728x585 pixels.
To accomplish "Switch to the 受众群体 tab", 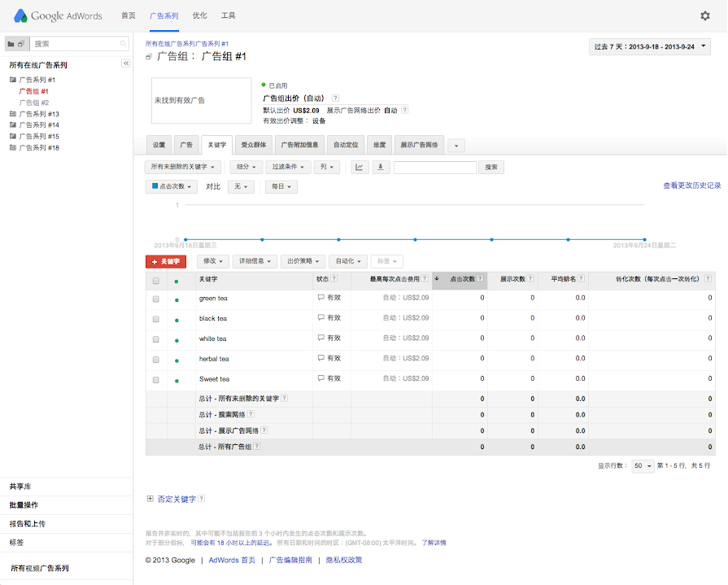I will click(254, 145).
